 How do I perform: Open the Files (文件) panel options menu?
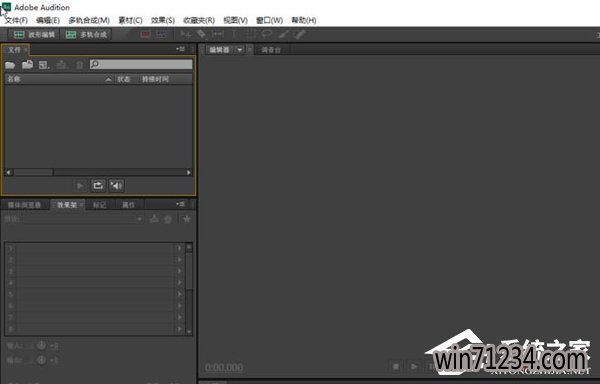click(x=181, y=49)
